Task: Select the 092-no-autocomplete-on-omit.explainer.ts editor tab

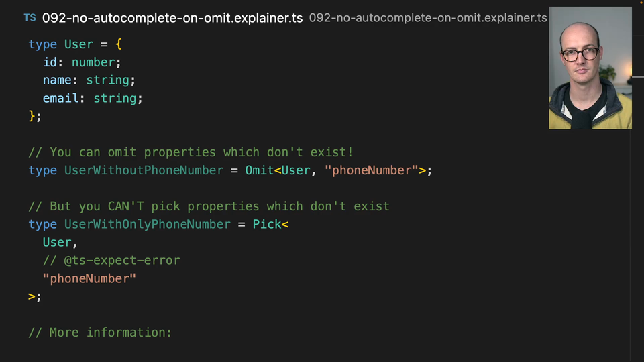Action: point(172,18)
